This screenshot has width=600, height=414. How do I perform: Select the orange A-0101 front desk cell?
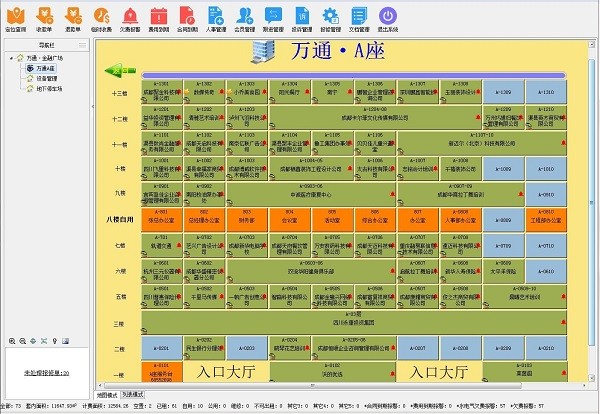(161, 372)
